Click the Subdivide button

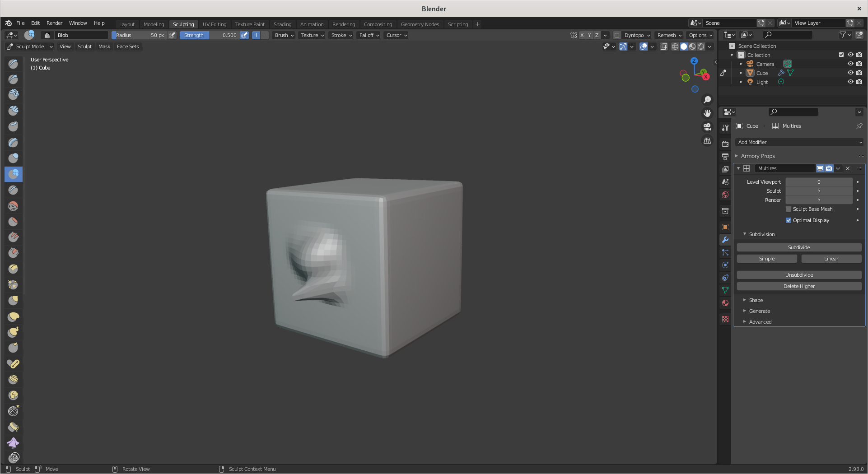[799, 247]
